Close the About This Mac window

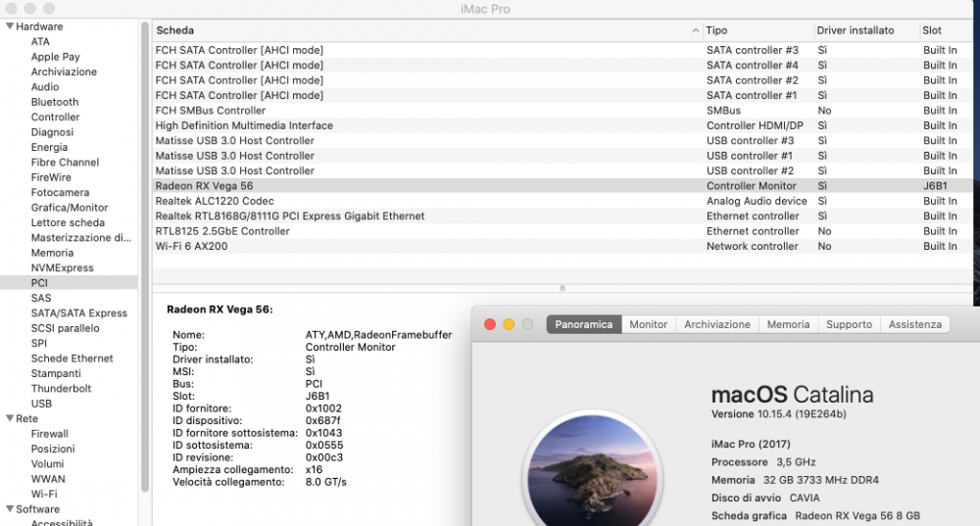point(490,324)
